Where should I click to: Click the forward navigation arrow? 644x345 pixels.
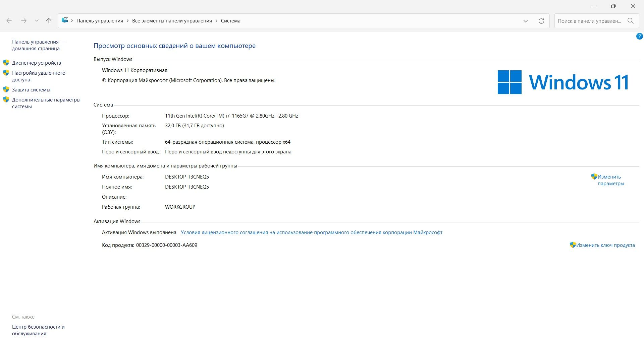[x=24, y=21]
